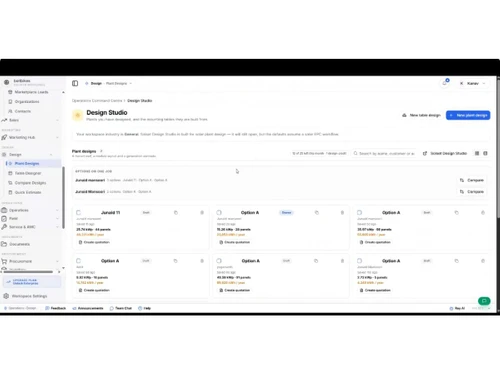Viewport: 500px width, 375px height.
Task: Duplicate the 68 panels Option A design
Action: (x=457, y=213)
